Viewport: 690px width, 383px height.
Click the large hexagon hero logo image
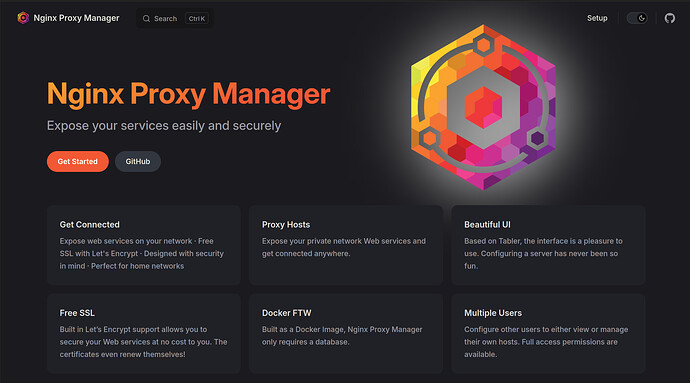tap(483, 107)
